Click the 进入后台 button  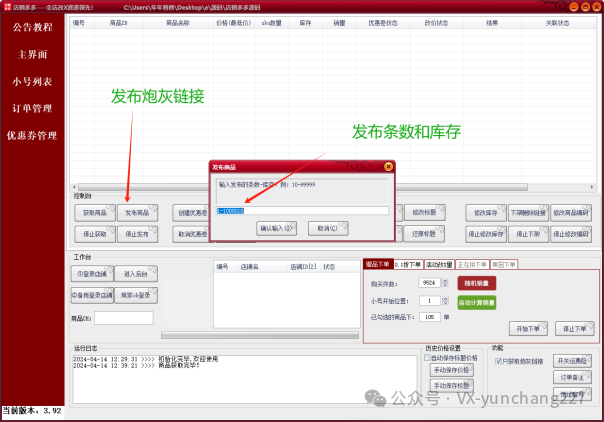point(136,274)
